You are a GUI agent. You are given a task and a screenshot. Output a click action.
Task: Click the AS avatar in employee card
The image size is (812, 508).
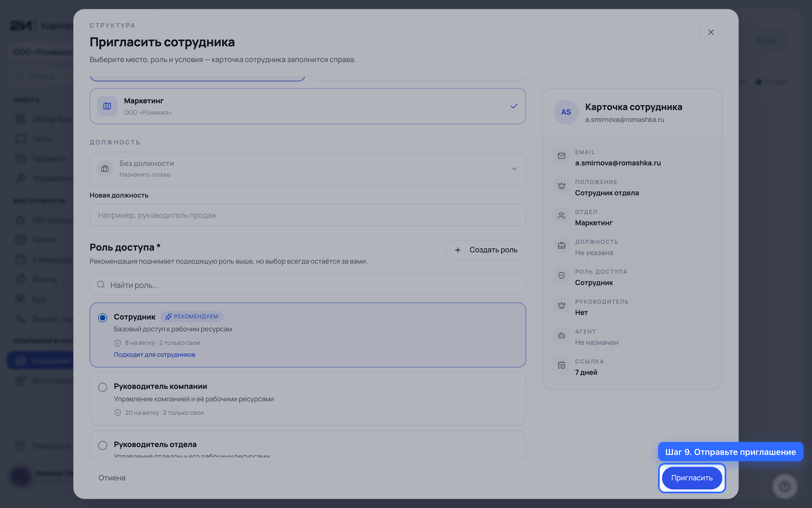tap(566, 112)
